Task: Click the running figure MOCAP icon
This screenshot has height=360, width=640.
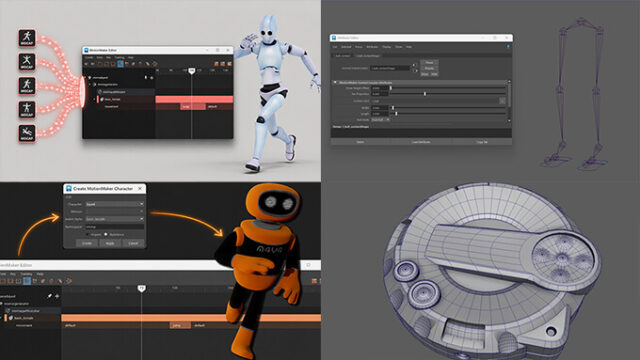Action: [27, 38]
